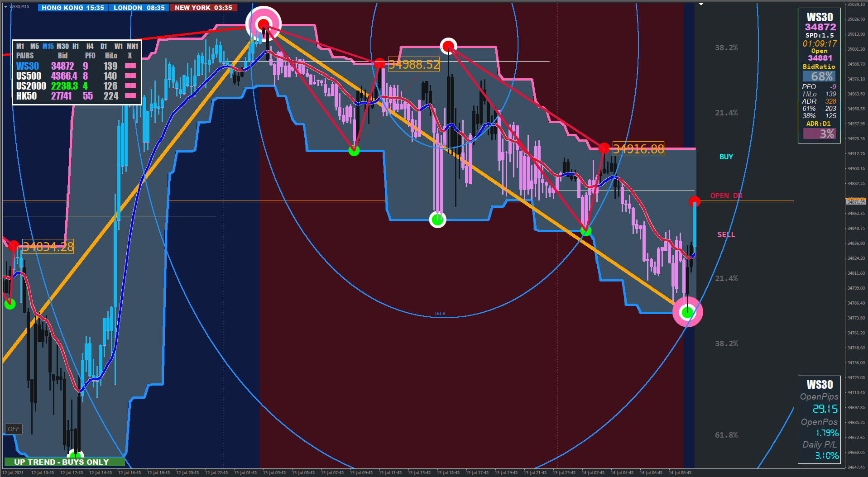Click the SPD:1.5 spread readout
This screenshot has height=477, width=868.
(820, 35)
